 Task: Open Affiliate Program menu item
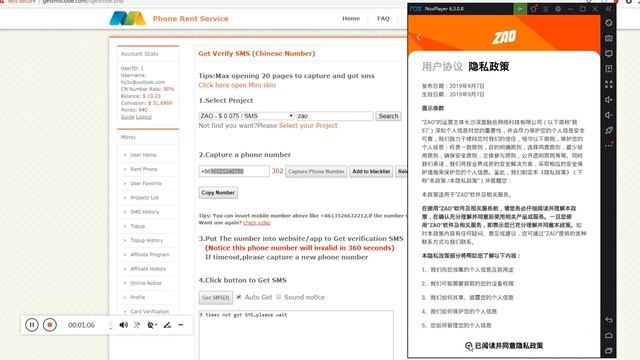(x=150, y=255)
